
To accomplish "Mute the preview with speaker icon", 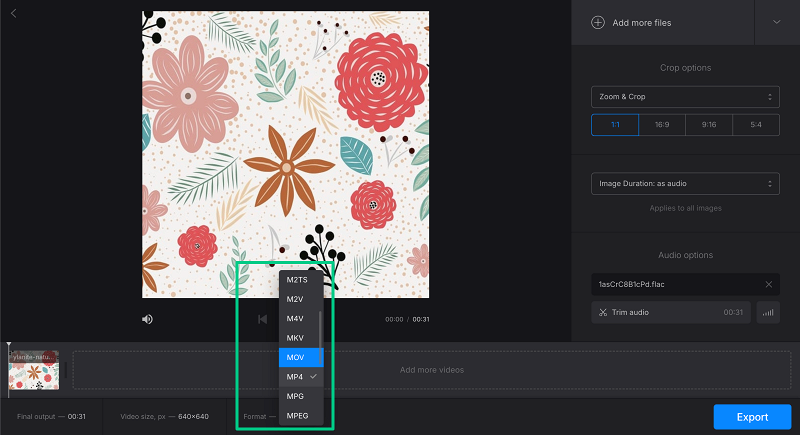I will click(x=147, y=319).
